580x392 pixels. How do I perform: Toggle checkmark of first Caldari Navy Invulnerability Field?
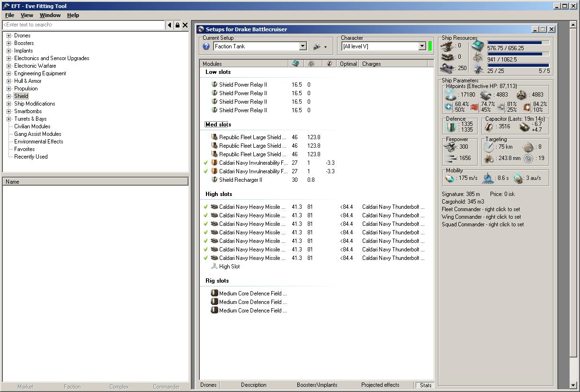[205, 163]
